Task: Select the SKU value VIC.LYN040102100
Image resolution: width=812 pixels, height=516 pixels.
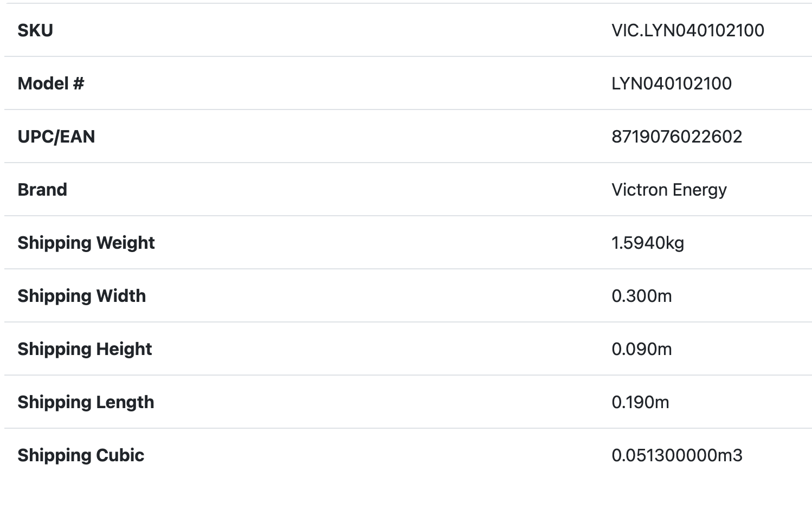Action: click(x=687, y=30)
